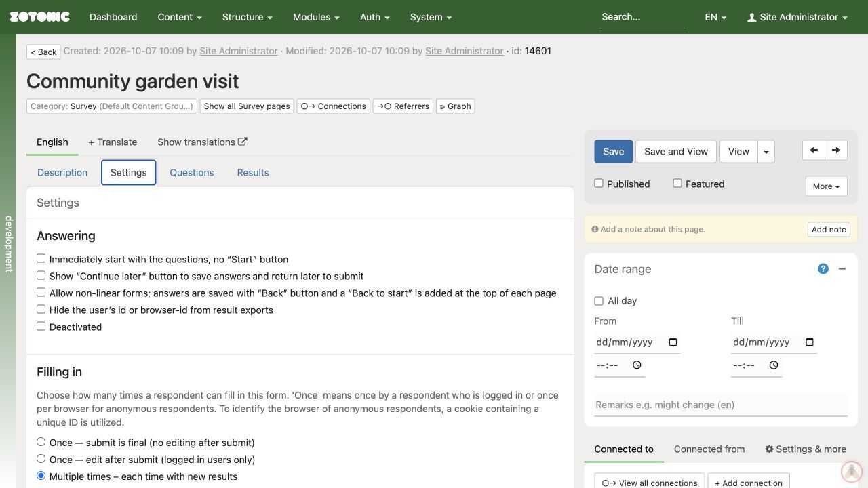Tick the Deactivated checkbox
This screenshot has height=488, width=868.
pos(41,326)
